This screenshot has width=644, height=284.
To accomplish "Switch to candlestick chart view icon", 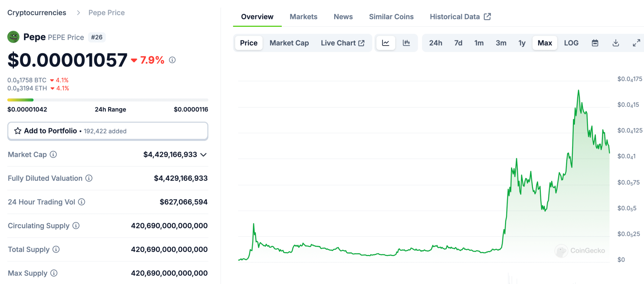I will pos(406,43).
